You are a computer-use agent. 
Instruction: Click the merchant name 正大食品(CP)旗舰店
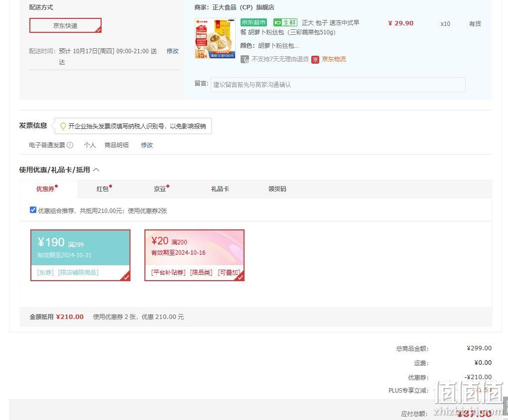pos(243,7)
